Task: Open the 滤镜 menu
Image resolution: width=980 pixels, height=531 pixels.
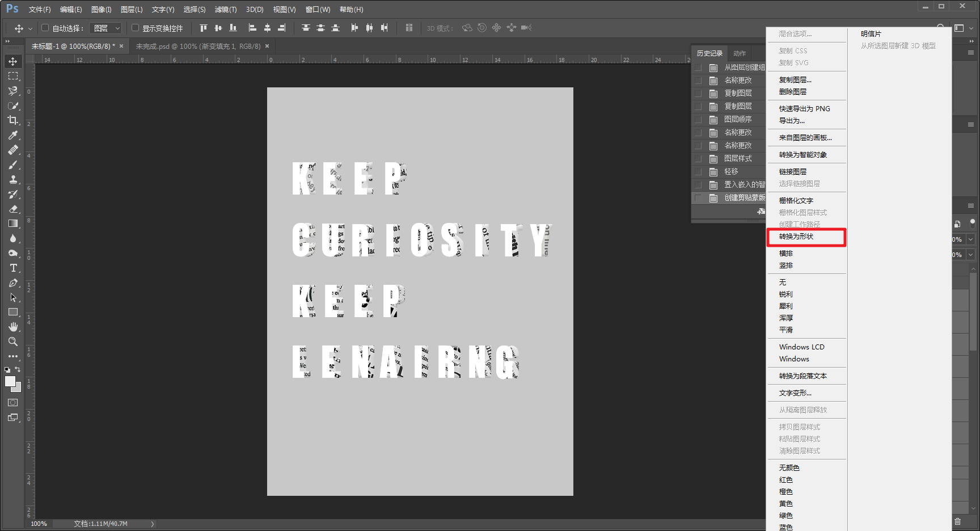Action: point(226,10)
